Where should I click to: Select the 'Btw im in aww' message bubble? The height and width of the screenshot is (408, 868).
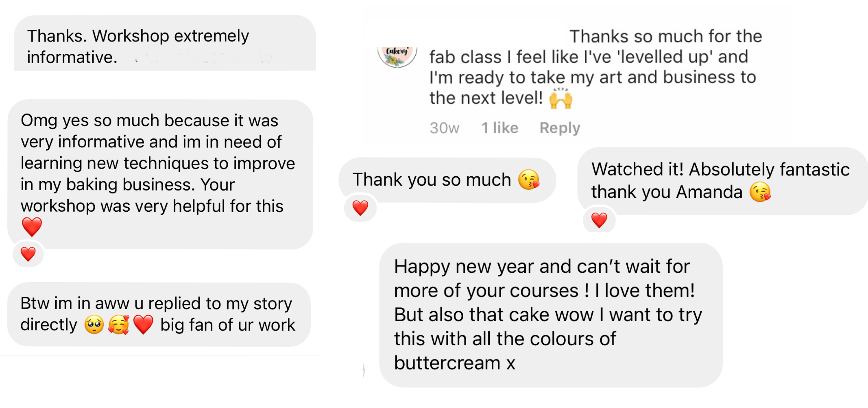159,314
